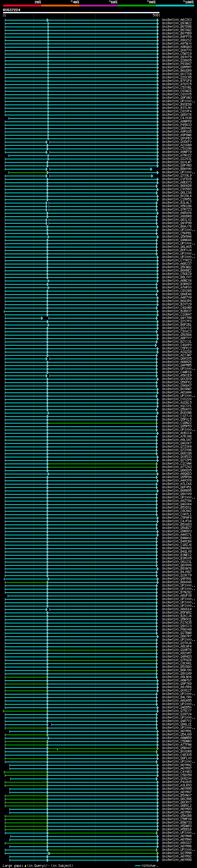This screenshot has height=868, width=197.
Task: Click UniRef100_C1BN22 label
Action: click(x=177, y=423)
